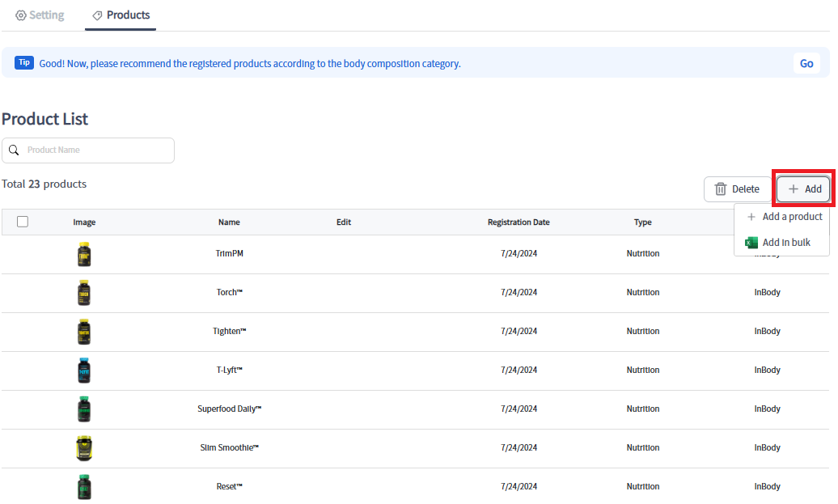This screenshot has width=838, height=504.
Task: Select the Tighten™ product name
Action: pos(229,332)
